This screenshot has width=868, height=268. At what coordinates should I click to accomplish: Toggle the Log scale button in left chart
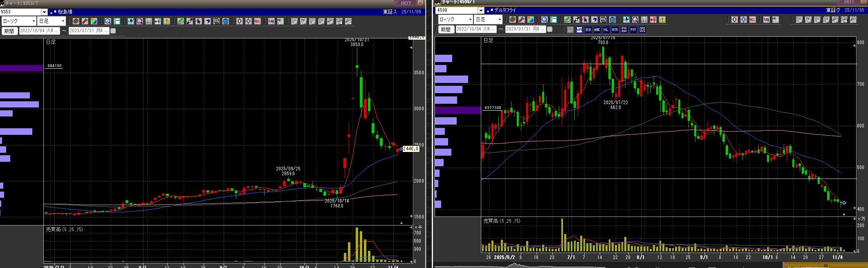click(x=271, y=21)
